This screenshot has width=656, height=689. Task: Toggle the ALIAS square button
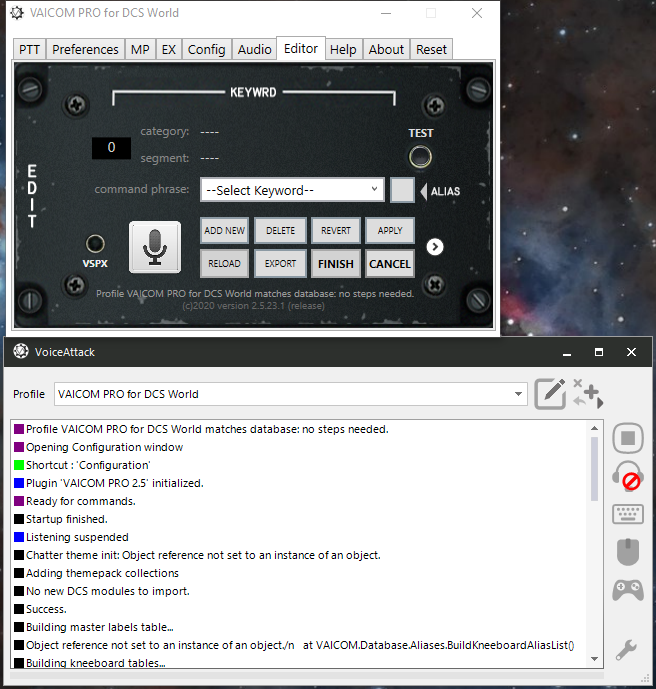402,190
